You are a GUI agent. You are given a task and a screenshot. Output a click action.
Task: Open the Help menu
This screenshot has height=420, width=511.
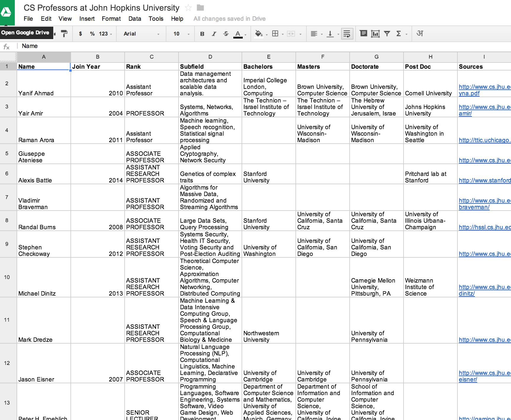(x=177, y=19)
